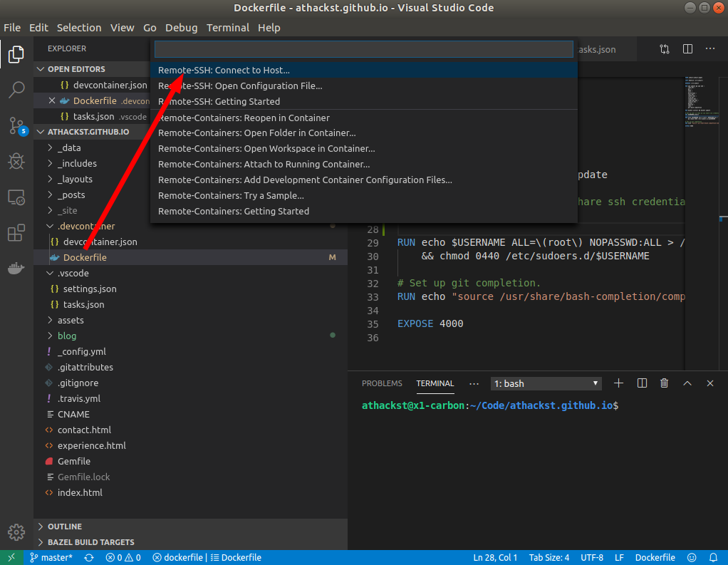
Task: Select Remote-Containers: Reopen in Container
Action: [364, 118]
